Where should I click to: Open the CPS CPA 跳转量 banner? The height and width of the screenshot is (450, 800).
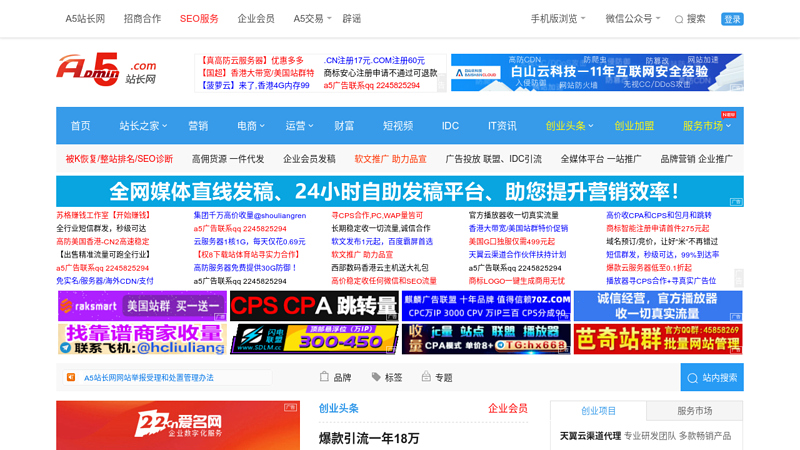coord(314,306)
